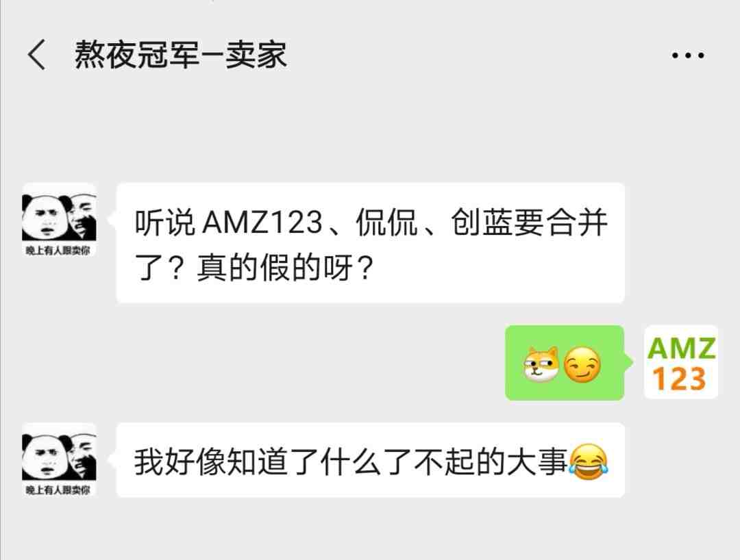The width and height of the screenshot is (740, 560).
Task: Tap caption under the second panda avatar
Action: tap(58, 490)
